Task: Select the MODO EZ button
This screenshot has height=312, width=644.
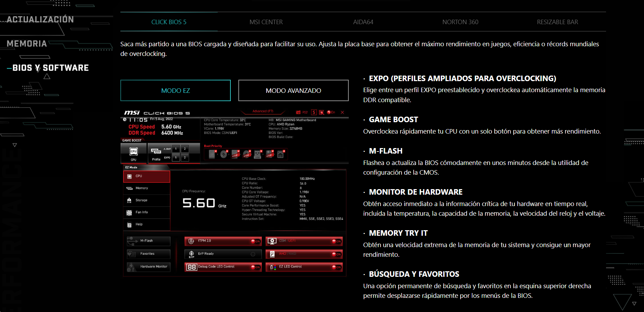Action: pyautogui.click(x=176, y=90)
